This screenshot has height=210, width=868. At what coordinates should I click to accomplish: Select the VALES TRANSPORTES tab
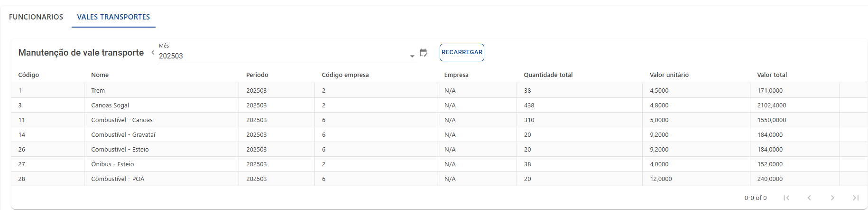(x=113, y=17)
